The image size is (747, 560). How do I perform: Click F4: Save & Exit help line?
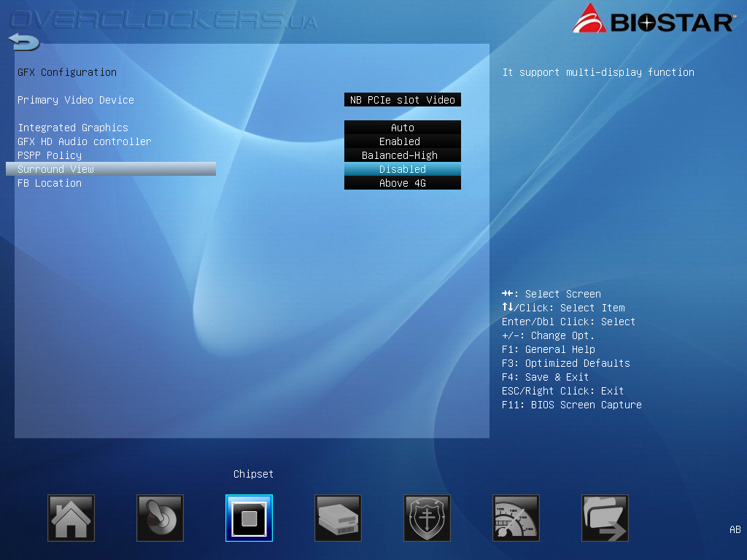tap(546, 377)
